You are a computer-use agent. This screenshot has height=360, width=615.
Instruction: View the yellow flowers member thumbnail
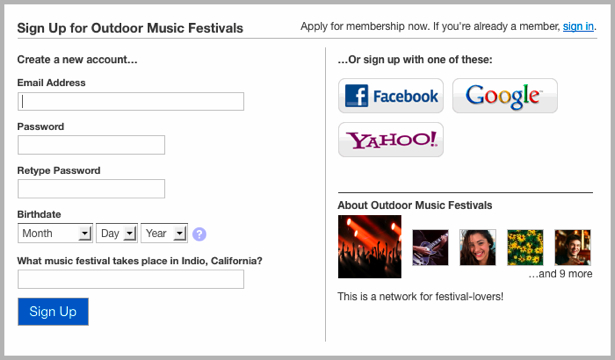point(525,247)
